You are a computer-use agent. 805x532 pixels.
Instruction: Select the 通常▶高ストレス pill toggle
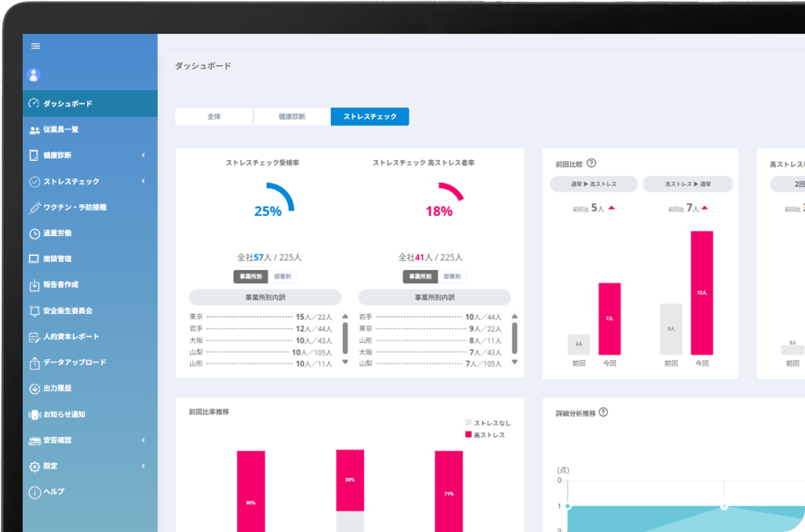click(593, 184)
